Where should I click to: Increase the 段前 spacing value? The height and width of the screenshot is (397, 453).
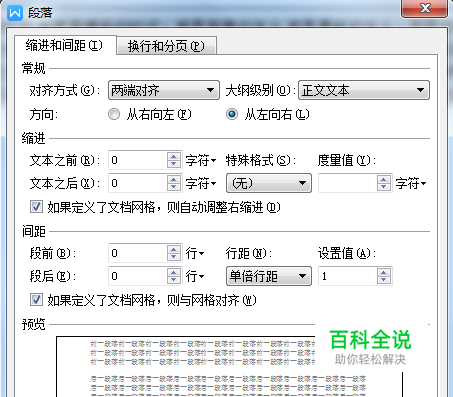click(x=174, y=249)
